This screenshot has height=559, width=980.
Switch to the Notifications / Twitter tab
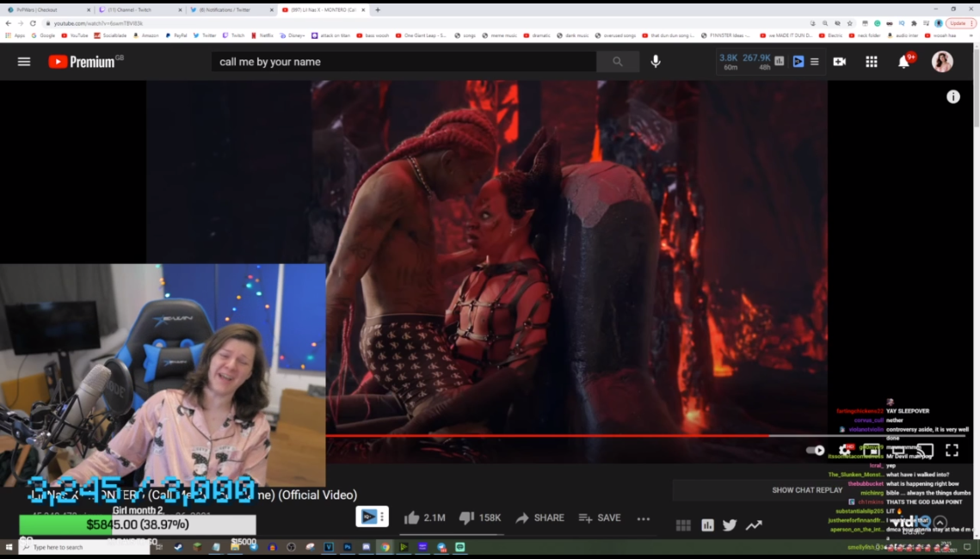pos(231,9)
